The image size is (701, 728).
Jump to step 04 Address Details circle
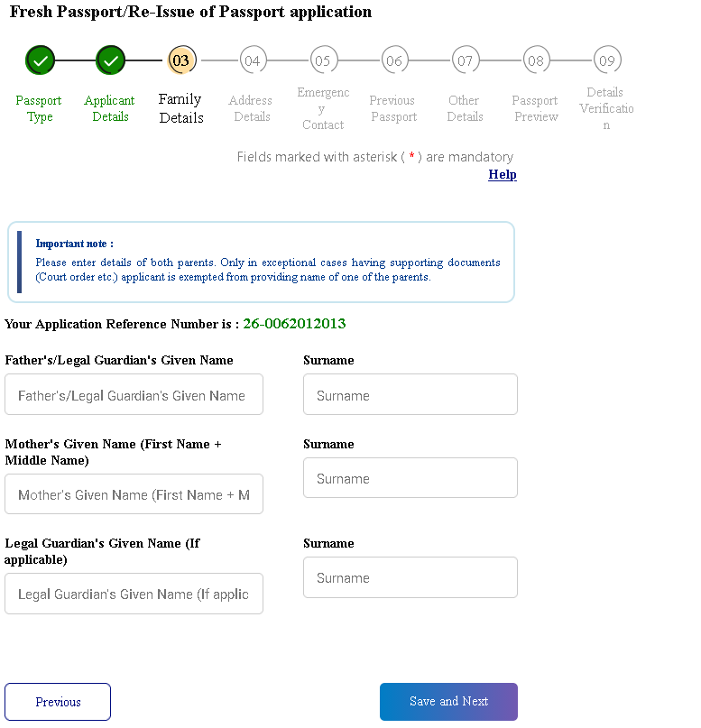pos(253,60)
